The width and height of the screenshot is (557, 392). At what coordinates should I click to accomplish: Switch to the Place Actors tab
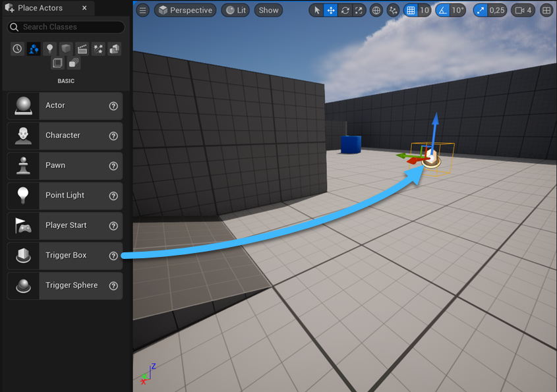point(40,8)
